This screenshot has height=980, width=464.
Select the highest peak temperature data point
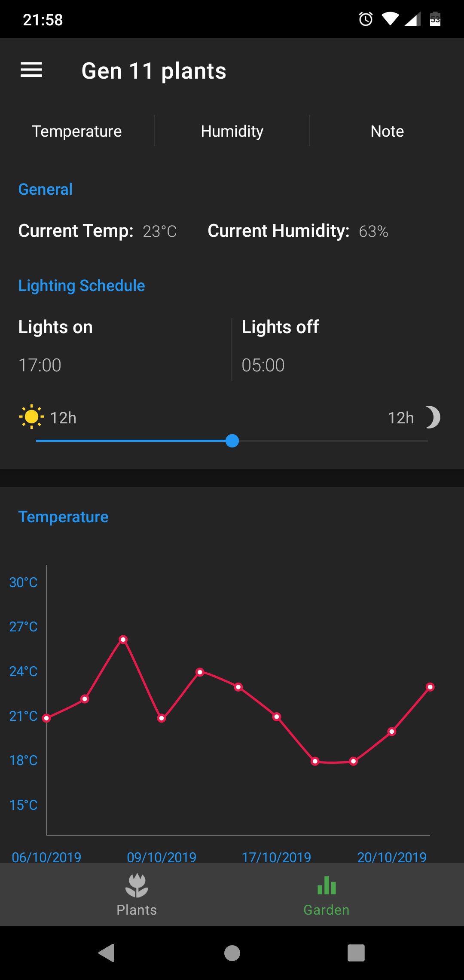(123, 640)
